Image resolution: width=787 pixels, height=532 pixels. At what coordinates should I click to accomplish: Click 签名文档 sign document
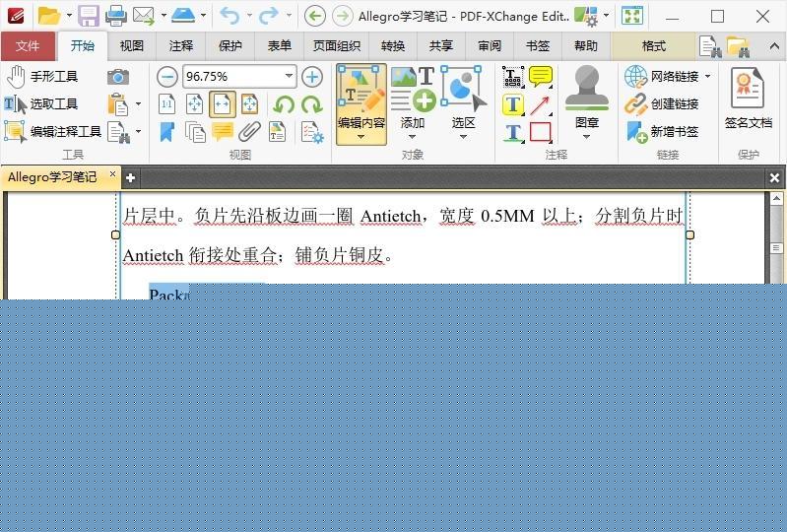[748, 100]
